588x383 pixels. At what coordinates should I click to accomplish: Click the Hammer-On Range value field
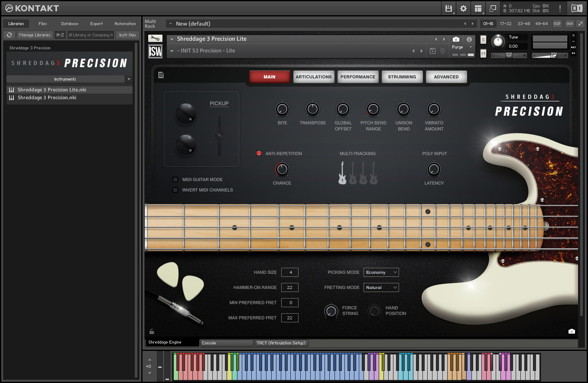(x=290, y=287)
